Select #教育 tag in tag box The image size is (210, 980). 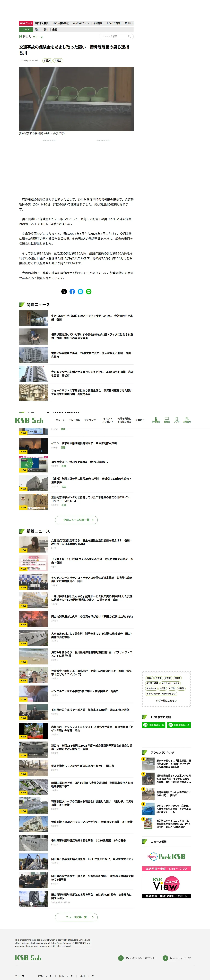(178, 678)
